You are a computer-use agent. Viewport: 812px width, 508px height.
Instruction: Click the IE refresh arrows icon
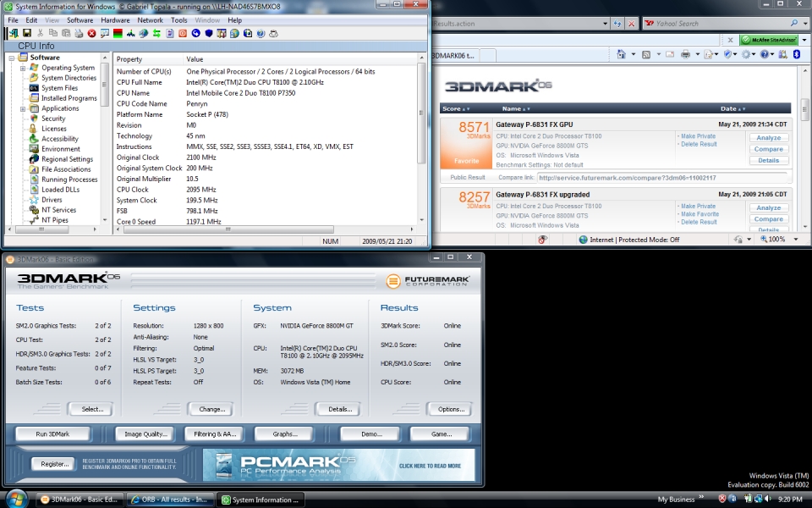(617, 24)
